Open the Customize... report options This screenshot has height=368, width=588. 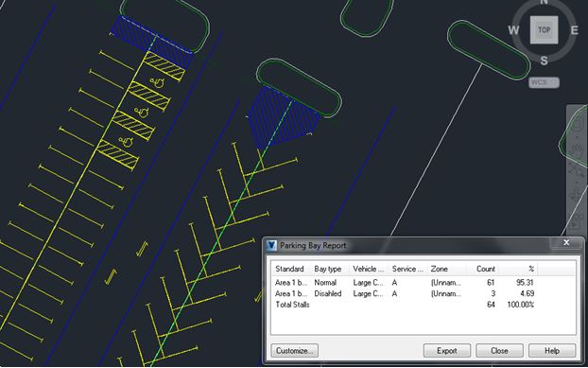pyautogui.click(x=294, y=351)
